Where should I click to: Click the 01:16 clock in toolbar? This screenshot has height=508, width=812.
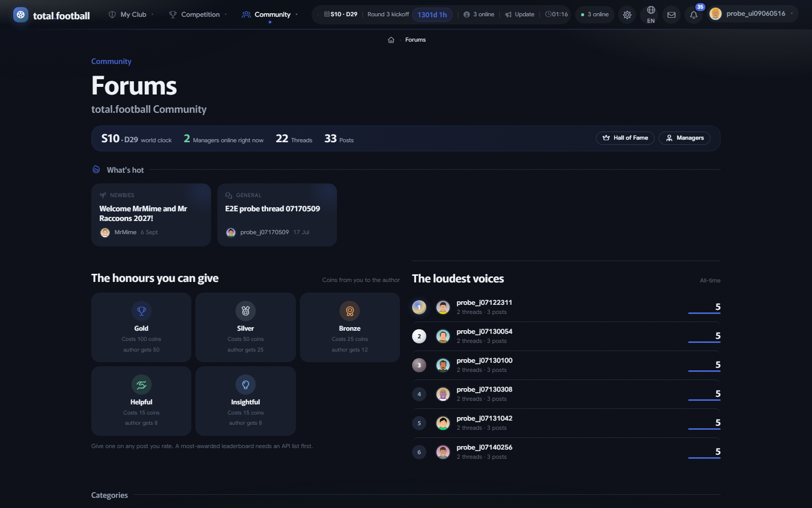(556, 15)
